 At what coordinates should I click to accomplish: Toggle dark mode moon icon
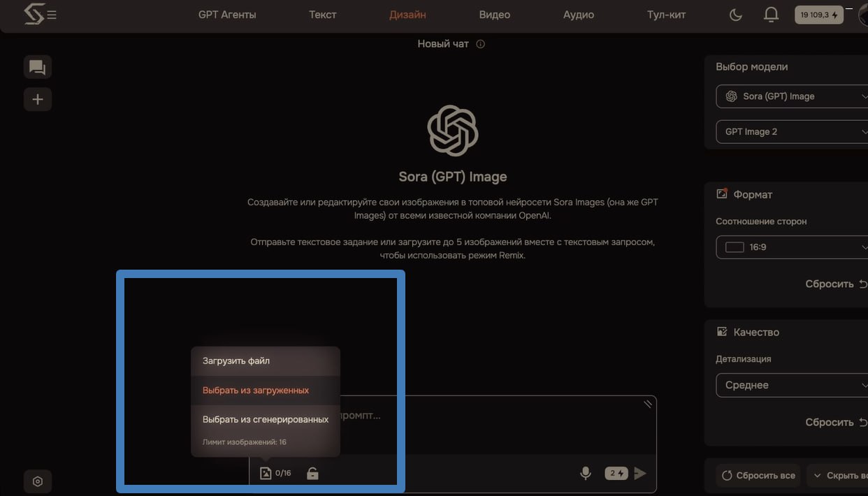coord(736,15)
